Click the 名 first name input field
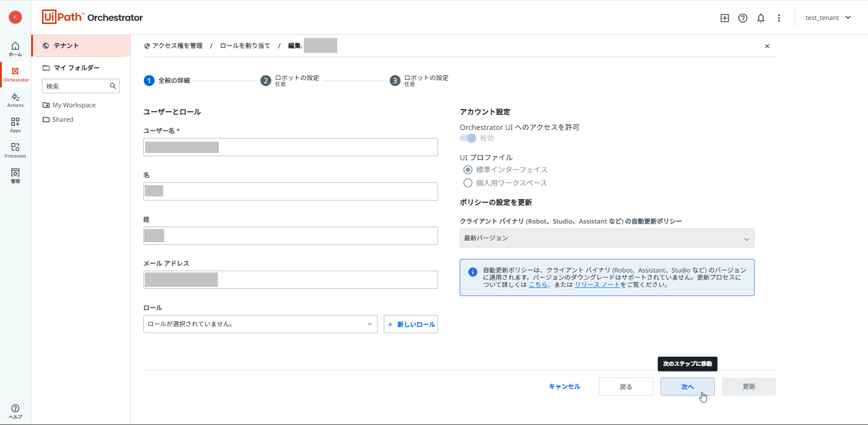The height and width of the screenshot is (425, 868). tap(291, 191)
